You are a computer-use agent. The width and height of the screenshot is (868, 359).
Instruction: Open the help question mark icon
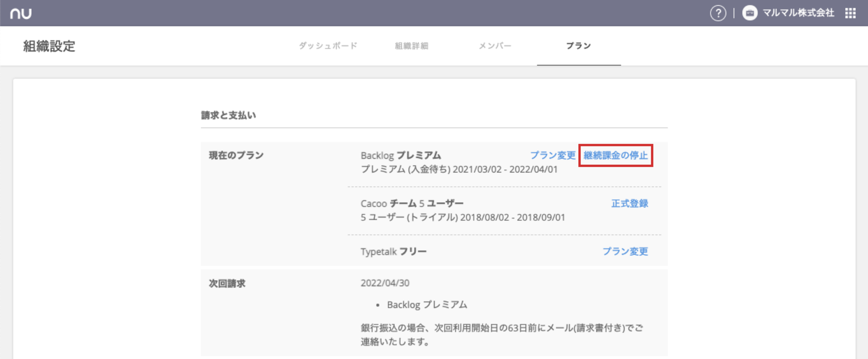718,14
